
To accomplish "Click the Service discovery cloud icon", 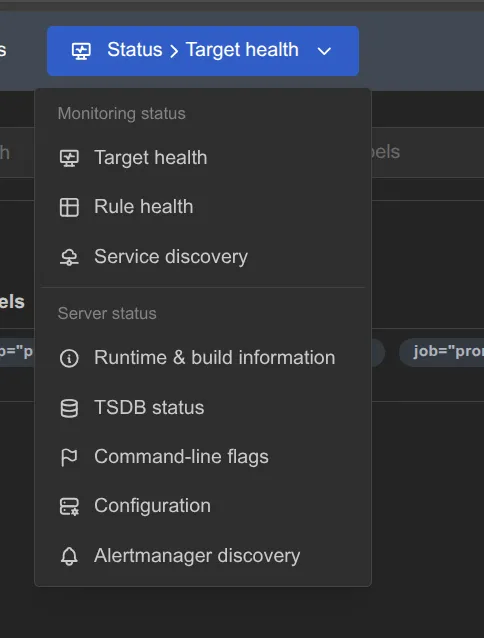I will [x=69, y=257].
